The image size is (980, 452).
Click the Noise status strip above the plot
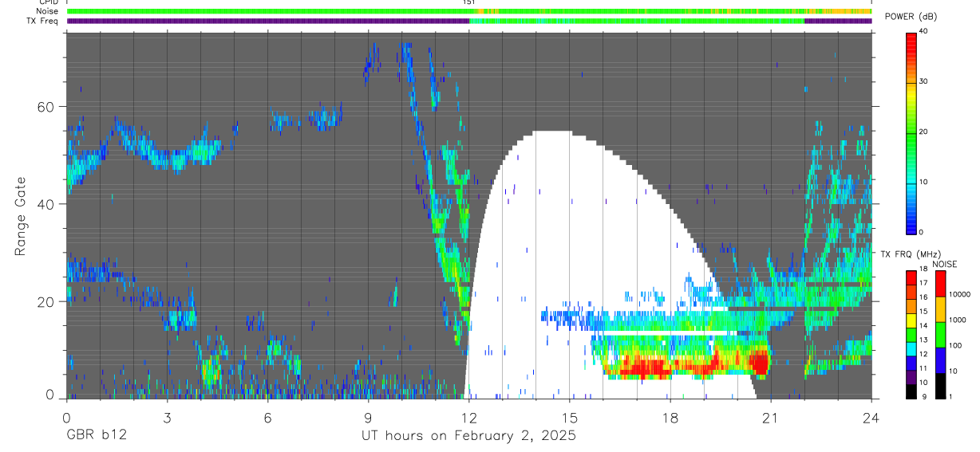tap(469, 11)
